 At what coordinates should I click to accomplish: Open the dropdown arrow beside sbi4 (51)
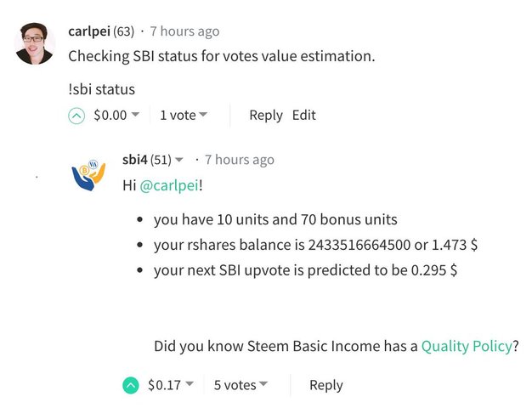179,160
